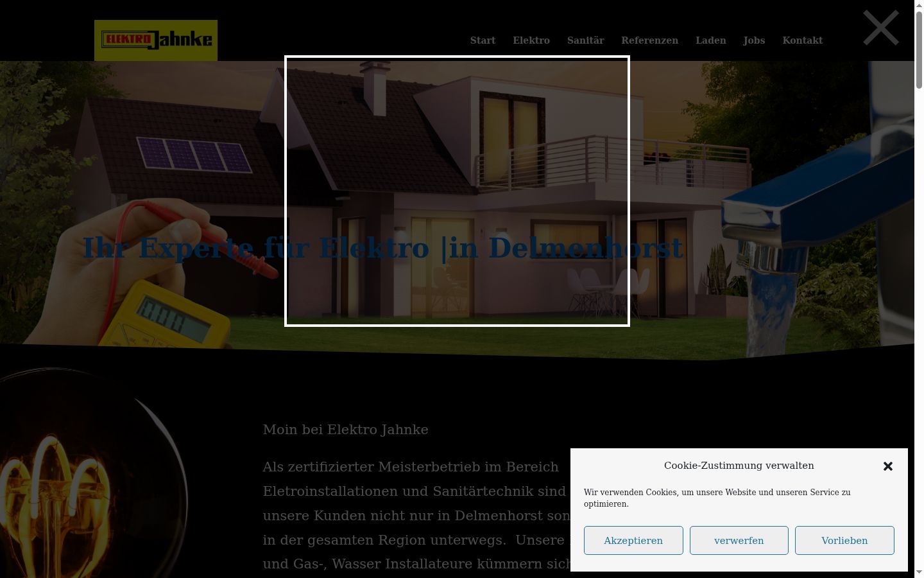Viewport: 924px width, 578px height.
Task: View the Referenzen page
Action: [649, 40]
